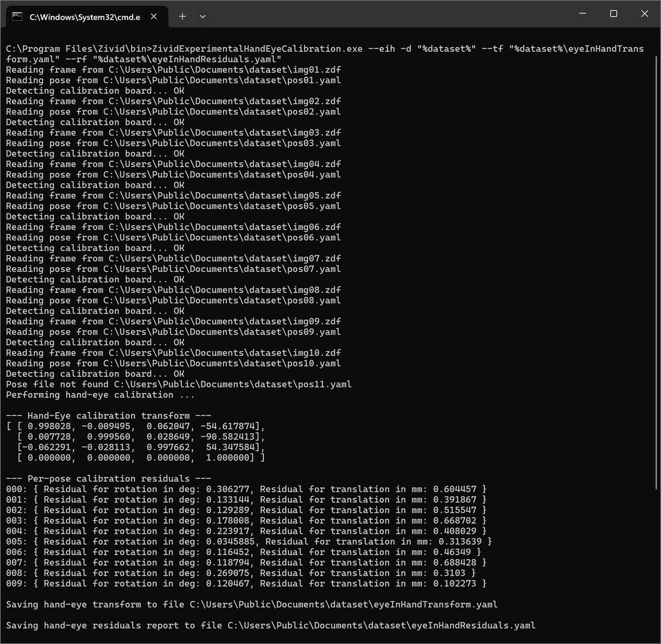Click the empty title bar area
This screenshot has height=644, width=661.
[x=387, y=14]
